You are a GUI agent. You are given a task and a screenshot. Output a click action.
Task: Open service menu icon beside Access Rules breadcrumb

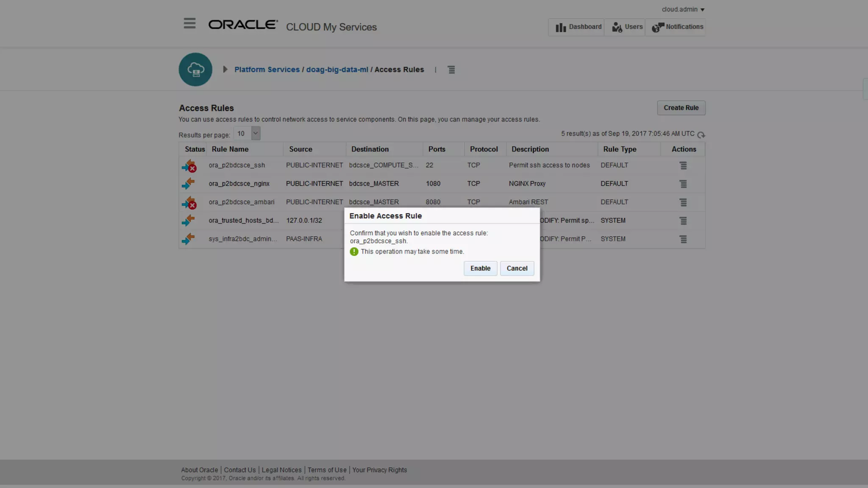click(451, 70)
